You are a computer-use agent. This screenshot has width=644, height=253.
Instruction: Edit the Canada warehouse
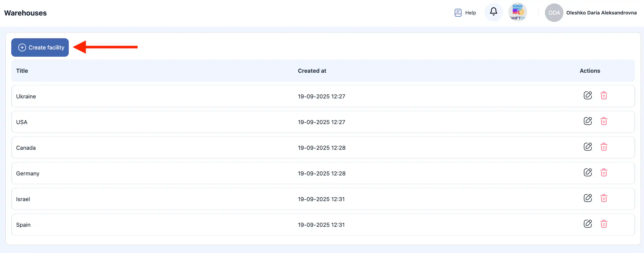pos(588,147)
